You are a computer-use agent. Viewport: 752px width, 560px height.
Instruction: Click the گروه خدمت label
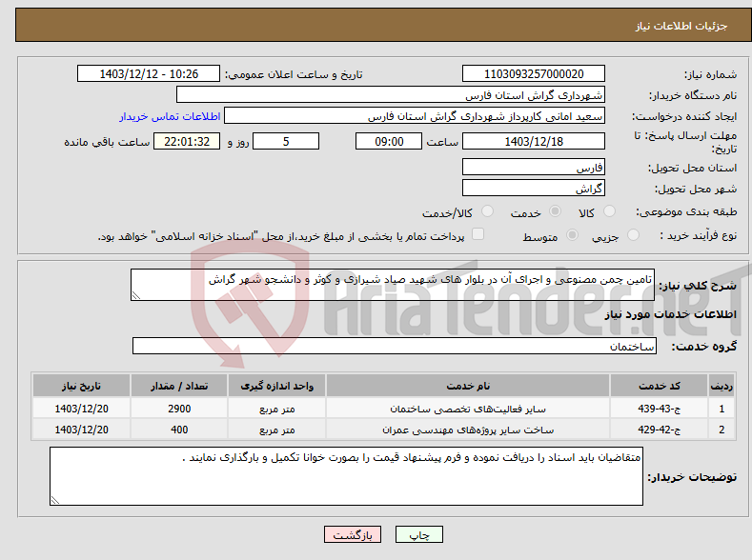[x=704, y=347]
